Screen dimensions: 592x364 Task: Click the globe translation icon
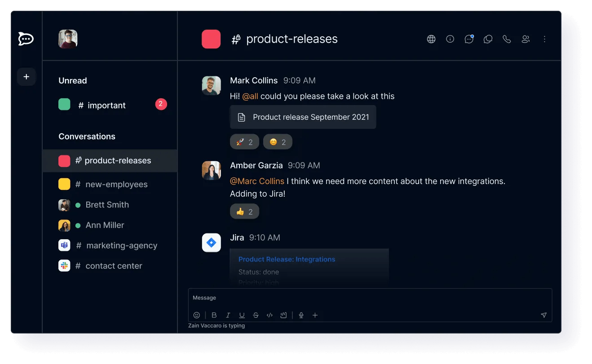pos(431,39)
